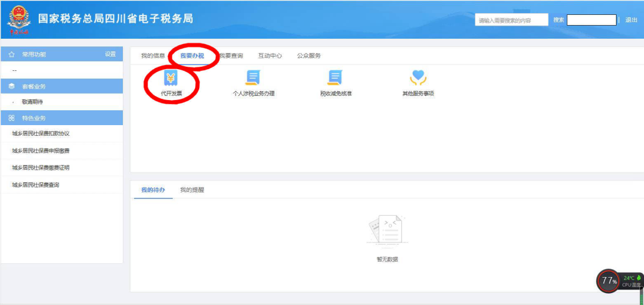This screenshot has width=644, height=305.
Task: Switch to the 我的信息 tab
Action: tap(153, 56)
